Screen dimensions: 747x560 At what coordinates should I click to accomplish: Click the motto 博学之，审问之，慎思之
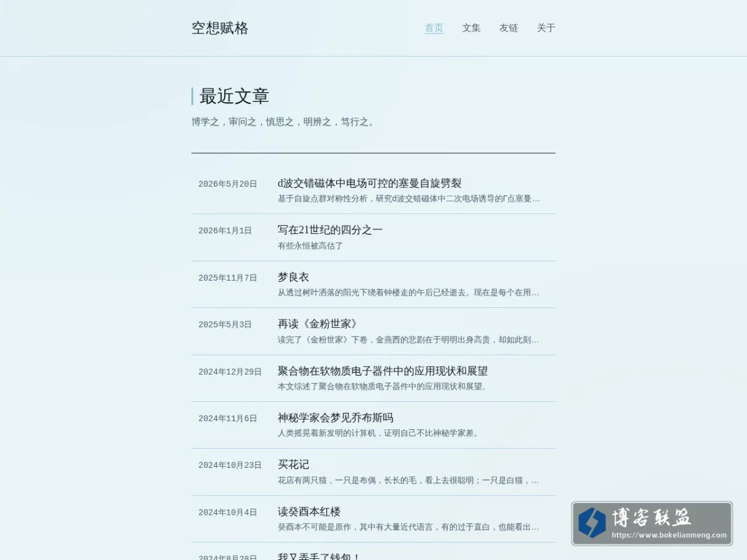283,122
